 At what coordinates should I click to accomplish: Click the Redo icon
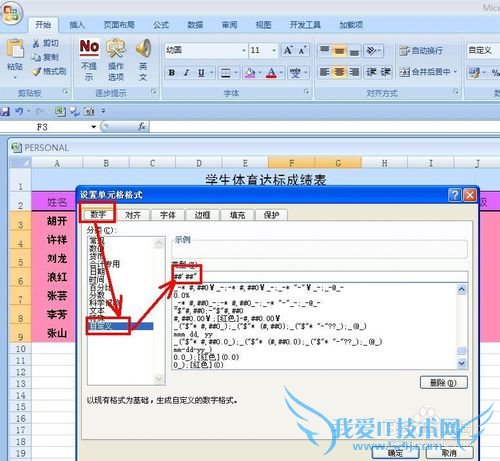click(40, 111)
